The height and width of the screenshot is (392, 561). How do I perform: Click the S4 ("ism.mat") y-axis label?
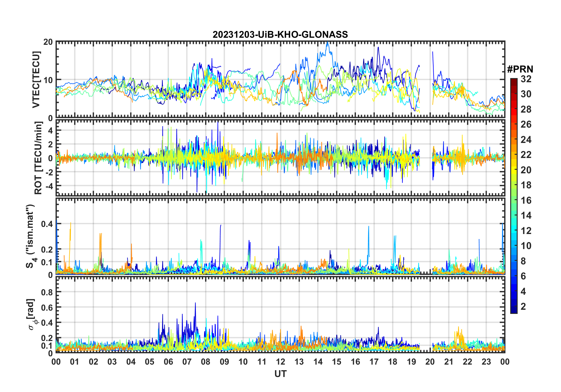pyautogui.click(x=30, y=236)
